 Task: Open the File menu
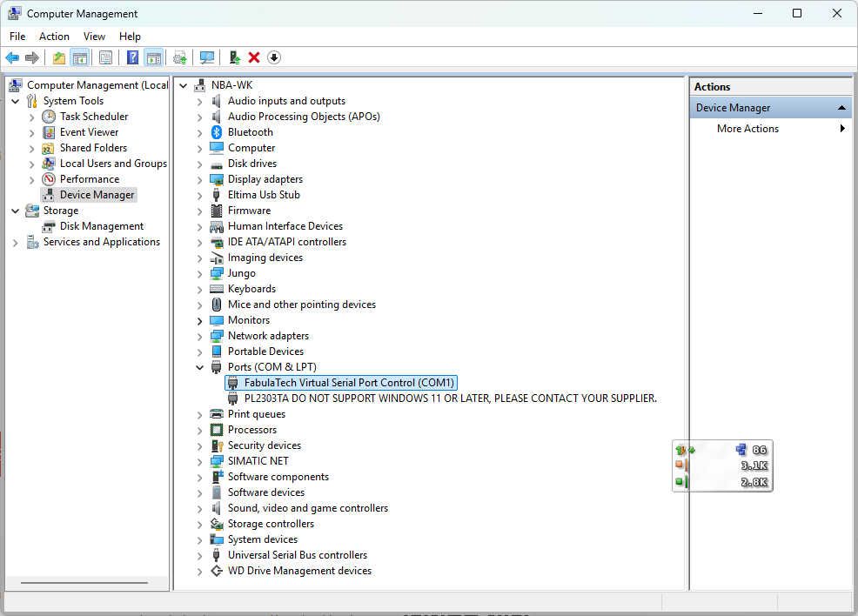tap(17, 36)
